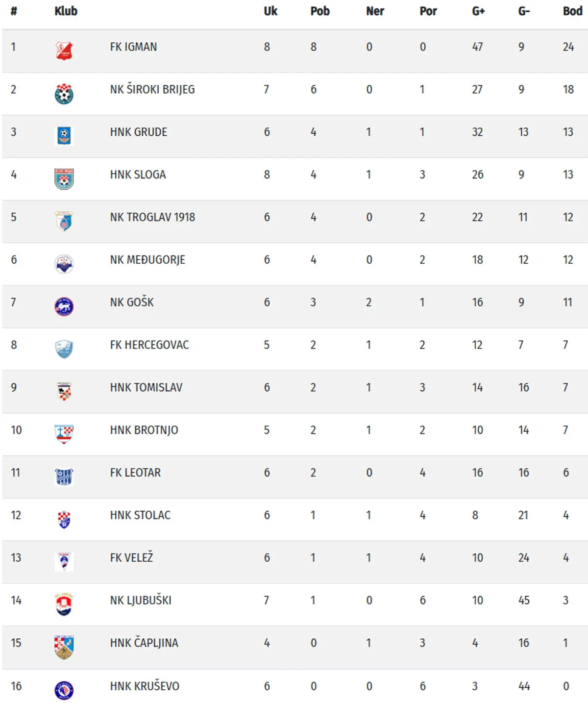Open the FK Velež club link

tap(131, 558)
